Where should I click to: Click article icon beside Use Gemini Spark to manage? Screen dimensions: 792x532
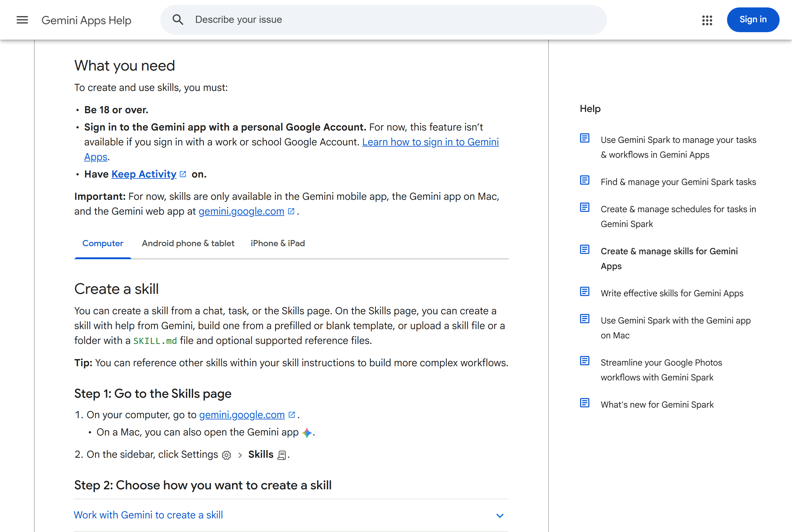(x=584, y=138)
